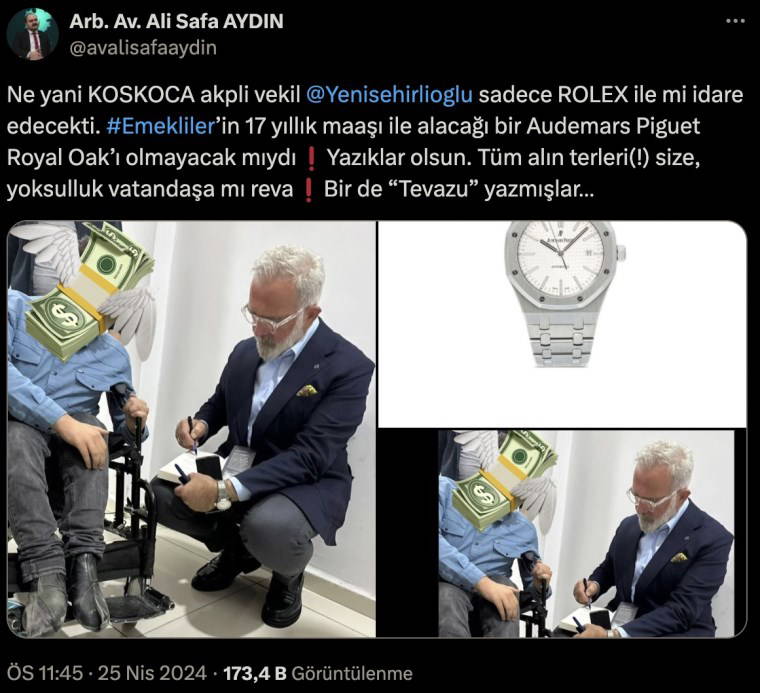Open the large crouching man photo
This screenshot has width=760, height=693.
point(191,429)
